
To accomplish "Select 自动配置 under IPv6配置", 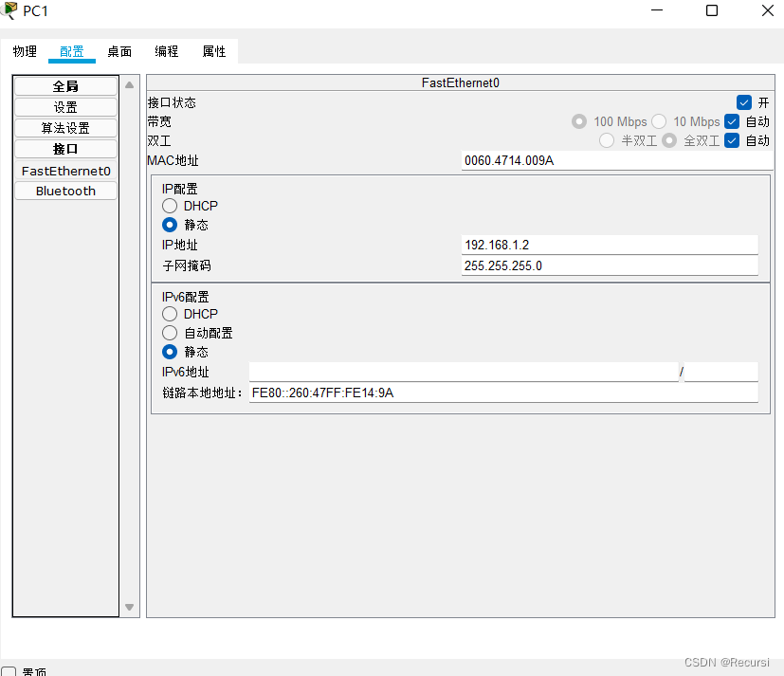I will 170,333.
